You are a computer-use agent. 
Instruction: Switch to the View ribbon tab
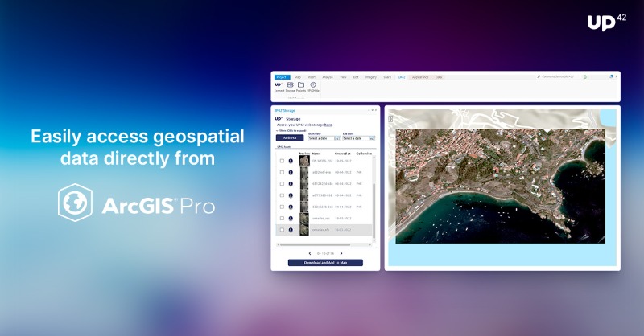pyautogui.click(x=343, y=77)
